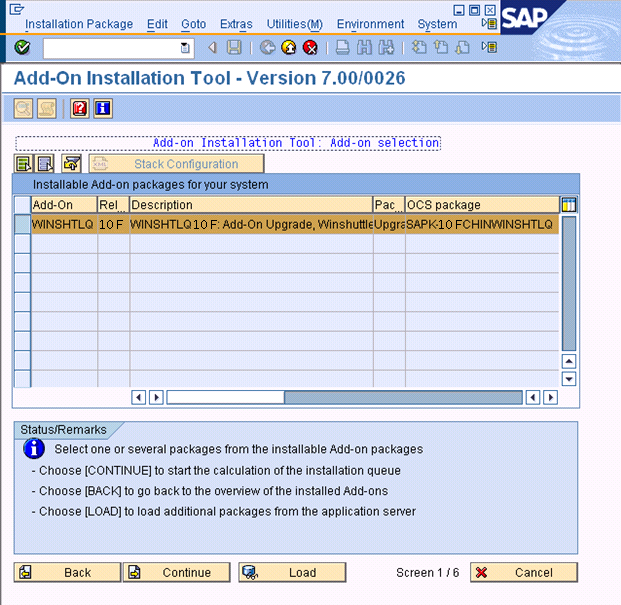Image resolution: width=621 pixels, height=605 pixels.
Task: Open table column configuration icon
Action: pyautogui.click(x=569, y=205)
